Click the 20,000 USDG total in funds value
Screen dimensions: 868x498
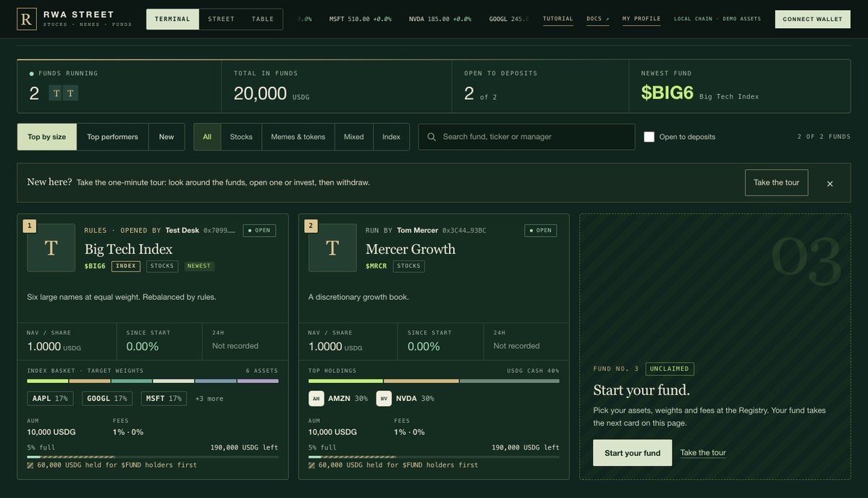point(271,93)
